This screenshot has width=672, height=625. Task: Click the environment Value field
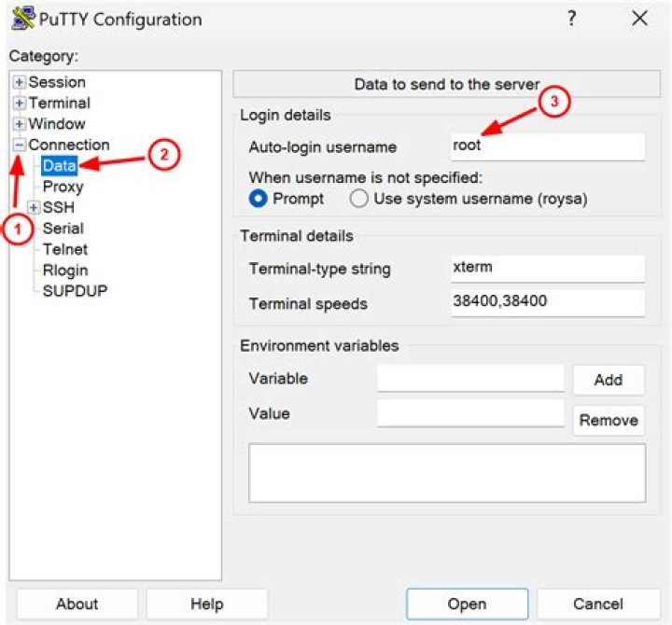click(x=470, y=414)
